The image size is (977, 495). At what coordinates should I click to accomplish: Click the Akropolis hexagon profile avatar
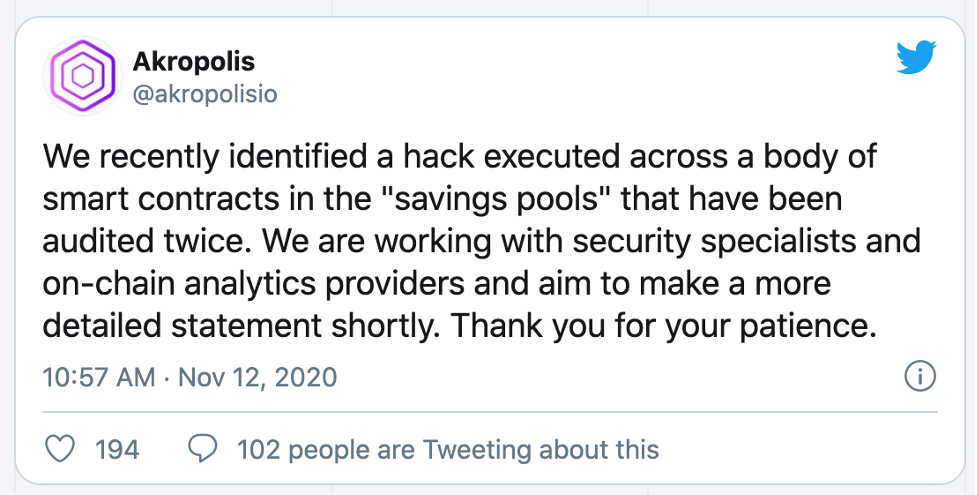[82, 76]
